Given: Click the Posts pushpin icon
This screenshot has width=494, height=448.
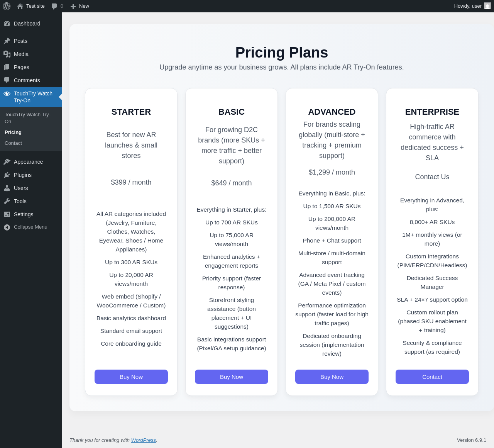Looking at the screenshot, I should pos(7,41).
